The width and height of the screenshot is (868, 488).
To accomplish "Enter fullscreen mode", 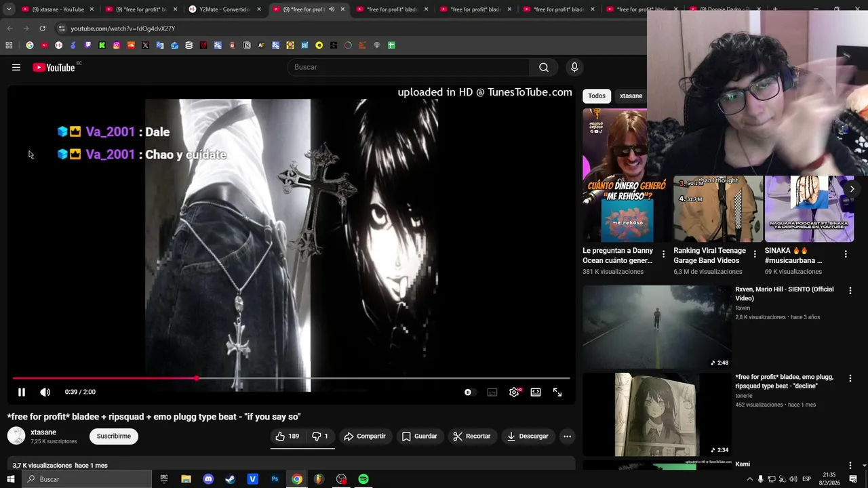I will click(557, 392).
